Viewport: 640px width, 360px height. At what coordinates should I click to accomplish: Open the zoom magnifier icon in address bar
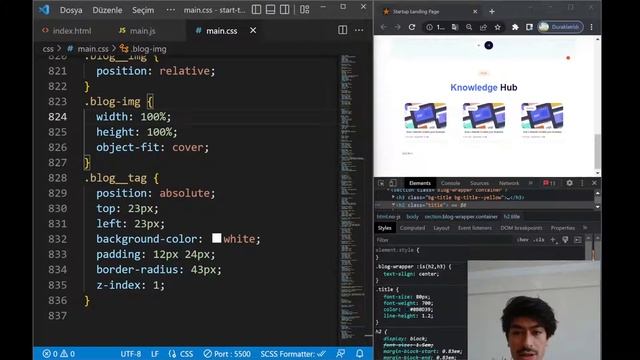pyautogui.click(x=469, y=27)
